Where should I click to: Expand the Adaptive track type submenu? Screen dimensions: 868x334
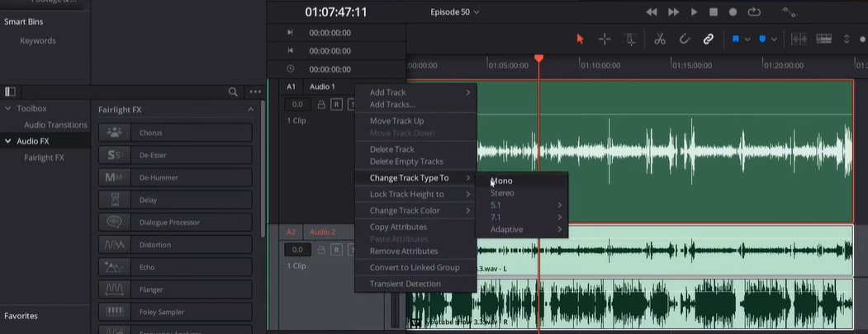click(x=522, y=229)
